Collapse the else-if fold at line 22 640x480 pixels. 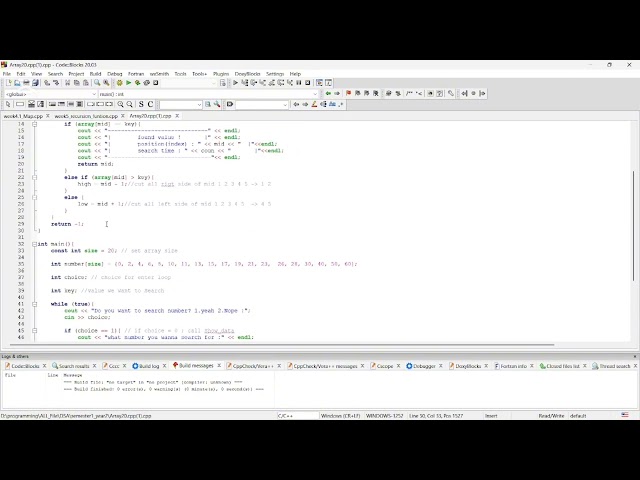coord(35,178)
